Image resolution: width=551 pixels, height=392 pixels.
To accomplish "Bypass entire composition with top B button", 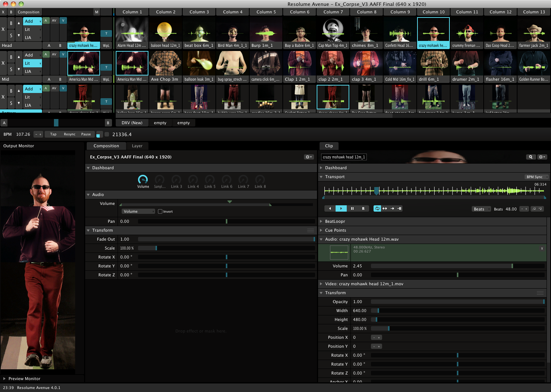I will 11,12.
